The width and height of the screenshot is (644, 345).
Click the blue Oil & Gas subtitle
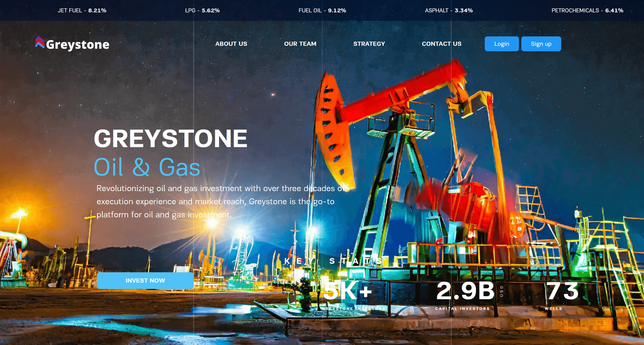point(147,167)
